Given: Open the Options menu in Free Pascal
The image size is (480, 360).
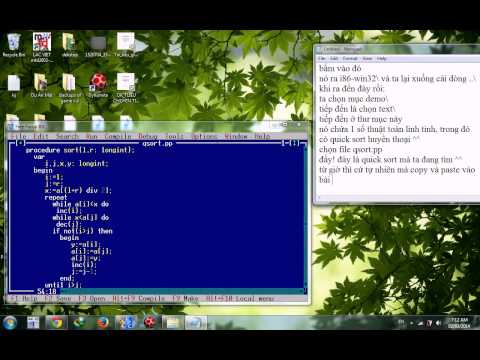Looking at the screenshot, I should pyautogui.click(x=204, y=136).
